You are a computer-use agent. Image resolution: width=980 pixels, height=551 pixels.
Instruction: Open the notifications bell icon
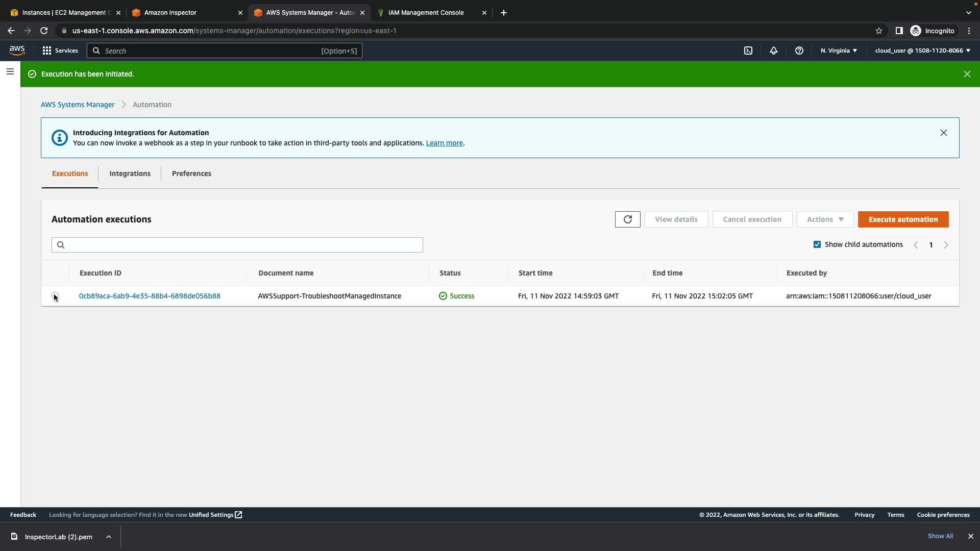(774, 51)
